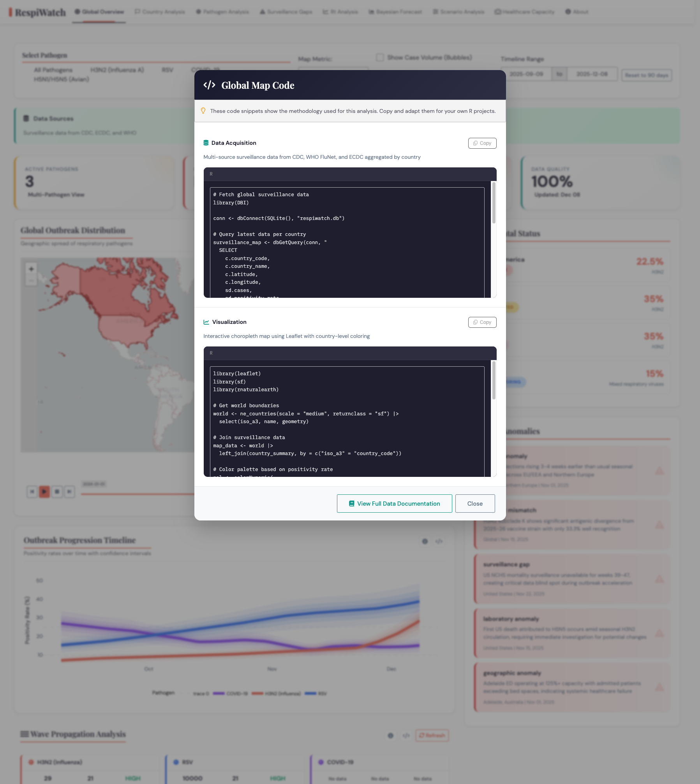700x784 pixels.
Task: Open the Scenario Analysis tab
Action: tap(459, 12)
